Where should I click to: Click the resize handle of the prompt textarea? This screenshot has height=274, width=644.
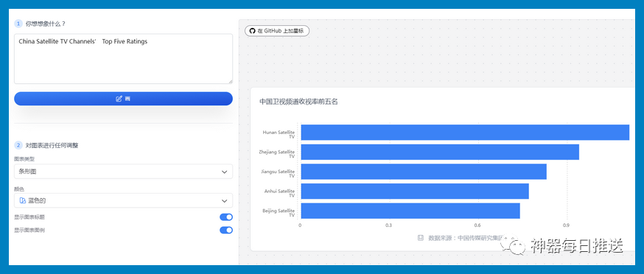tap(230, 81)
